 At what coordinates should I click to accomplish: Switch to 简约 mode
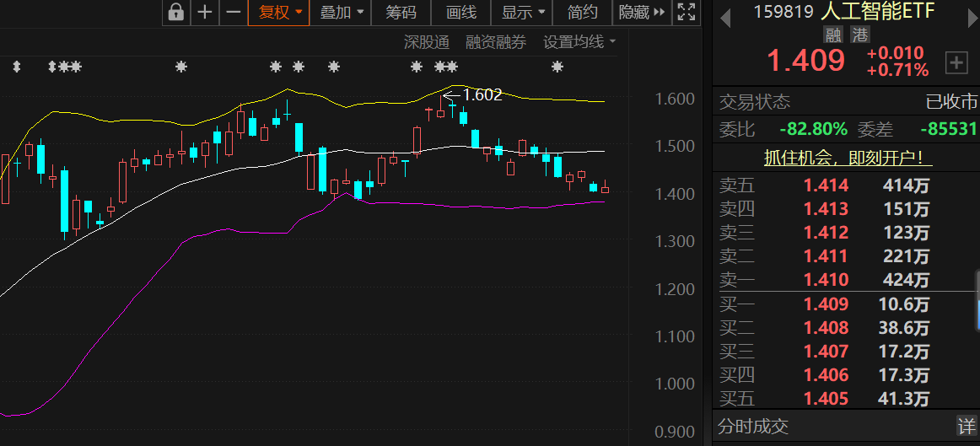click(x=583, y=12)
